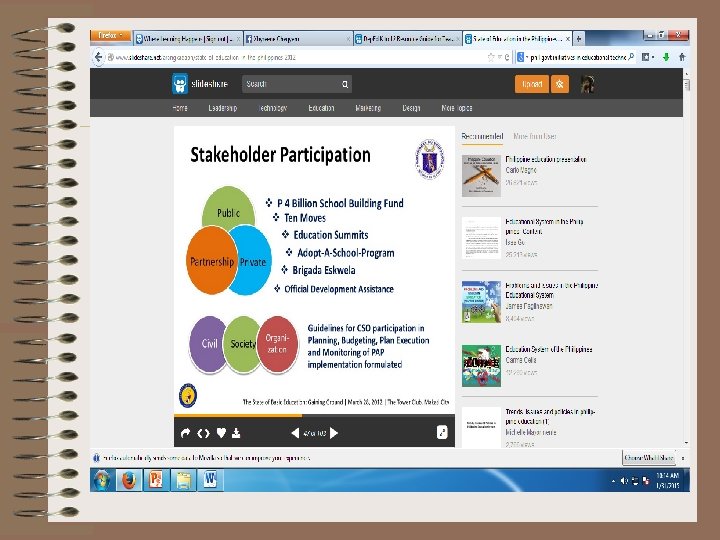
Task: Go to next slide arrow
Action: [334, 433]
